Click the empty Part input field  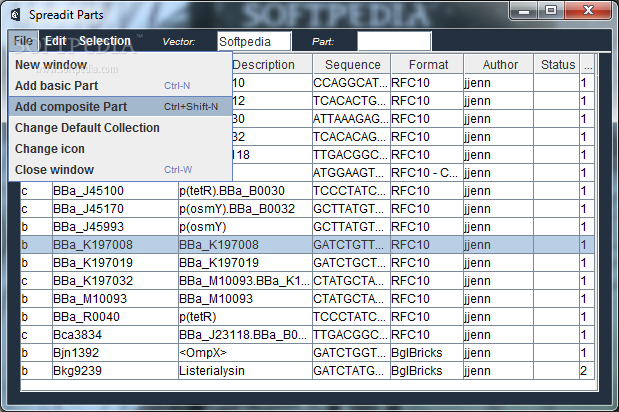click(394, 41)
